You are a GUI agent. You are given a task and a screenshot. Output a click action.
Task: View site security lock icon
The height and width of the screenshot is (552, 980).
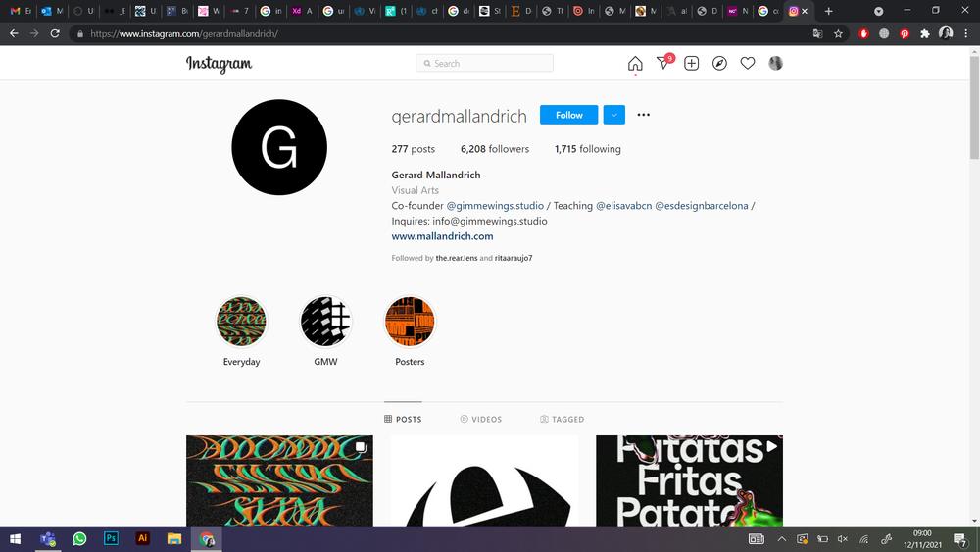pos(80,33)
